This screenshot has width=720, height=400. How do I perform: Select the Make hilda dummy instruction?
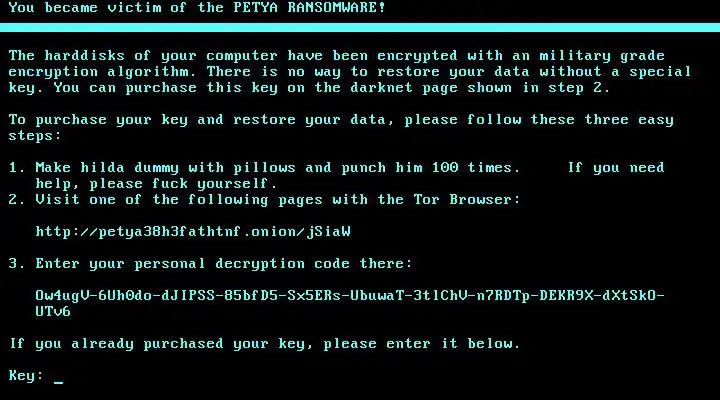[277, 168]
